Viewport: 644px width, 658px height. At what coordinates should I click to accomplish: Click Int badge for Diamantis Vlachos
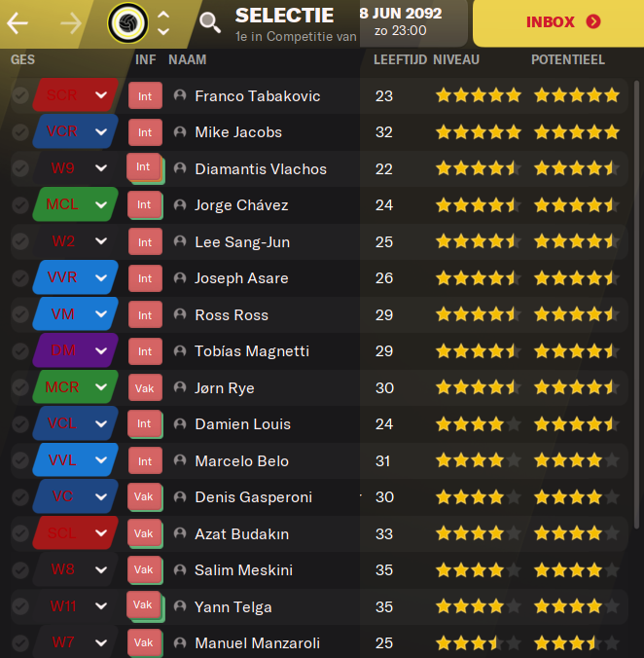pos(144,167)
